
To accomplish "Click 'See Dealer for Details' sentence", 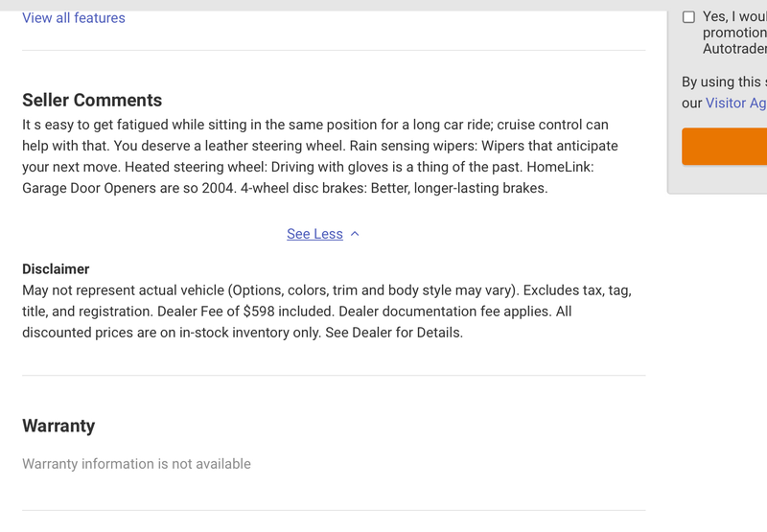I will coord(394,333).
